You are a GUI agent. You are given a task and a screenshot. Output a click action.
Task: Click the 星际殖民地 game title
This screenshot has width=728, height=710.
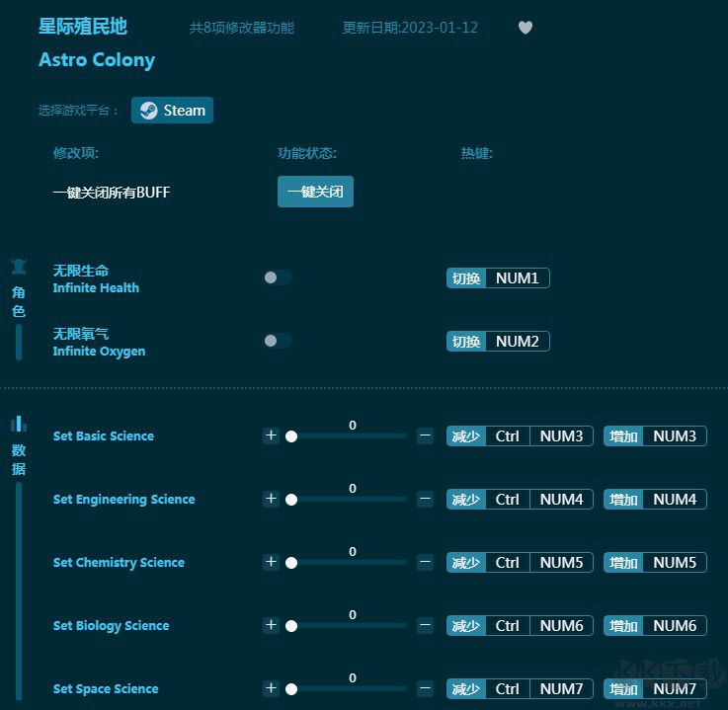(x=83, y=27)
